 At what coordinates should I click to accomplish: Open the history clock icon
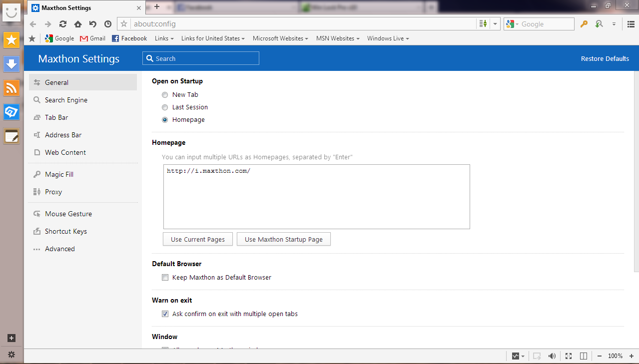coord(108,24)
